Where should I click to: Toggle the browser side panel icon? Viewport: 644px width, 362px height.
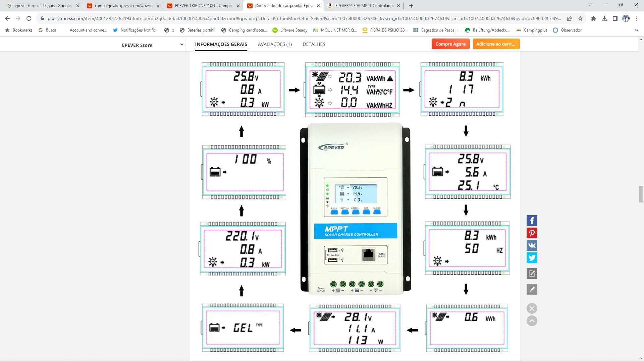click(615, 18)
